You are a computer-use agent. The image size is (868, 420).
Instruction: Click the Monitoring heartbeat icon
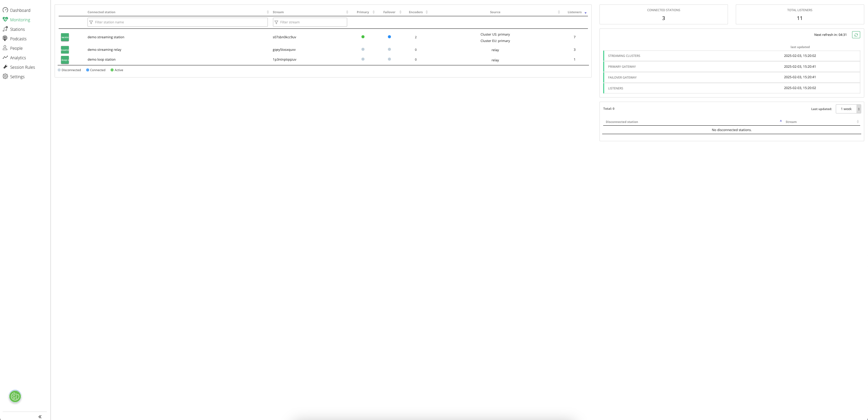(x=5, y=20)
